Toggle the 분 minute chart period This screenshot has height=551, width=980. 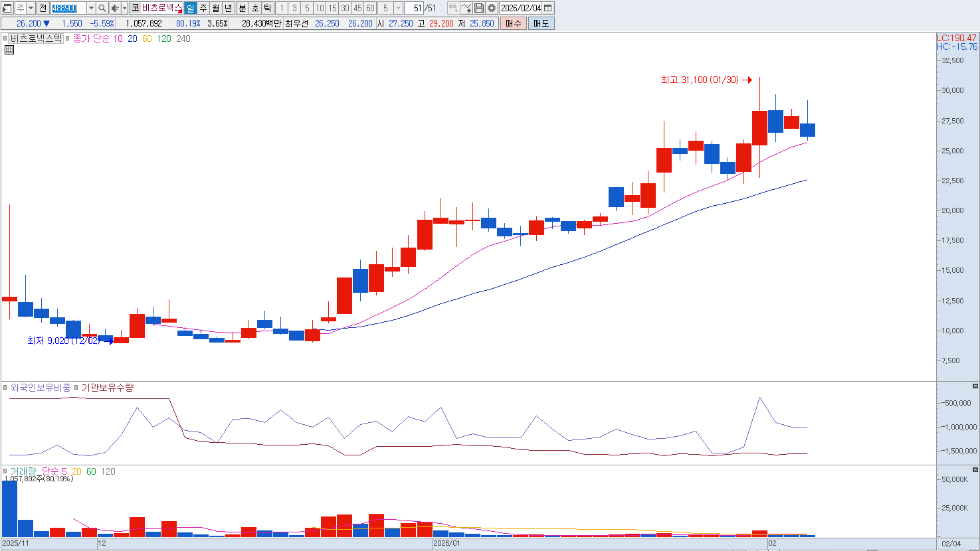(242, 8)
